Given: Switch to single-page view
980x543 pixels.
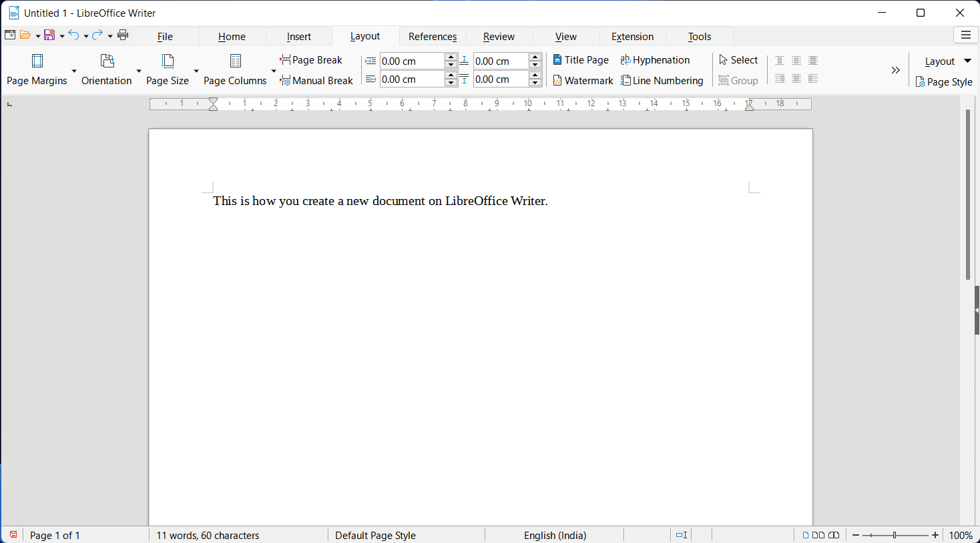Looking at the screenshot, I should coord(806,535).
